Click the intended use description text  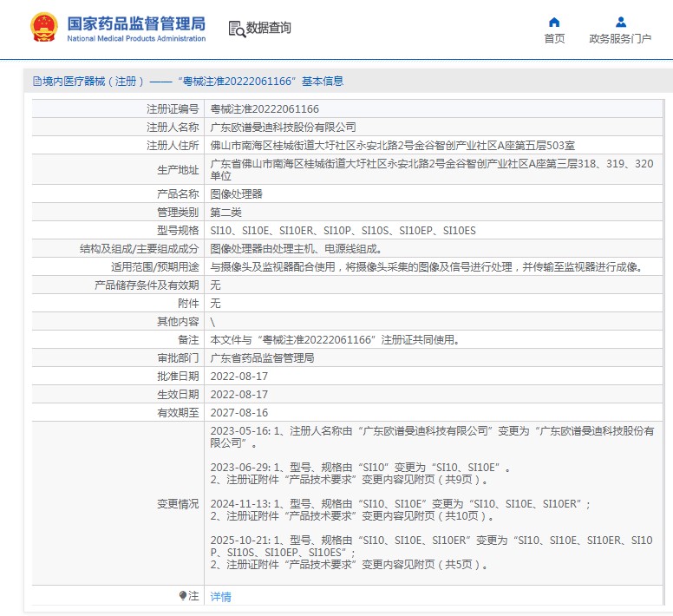coord(428,267)
